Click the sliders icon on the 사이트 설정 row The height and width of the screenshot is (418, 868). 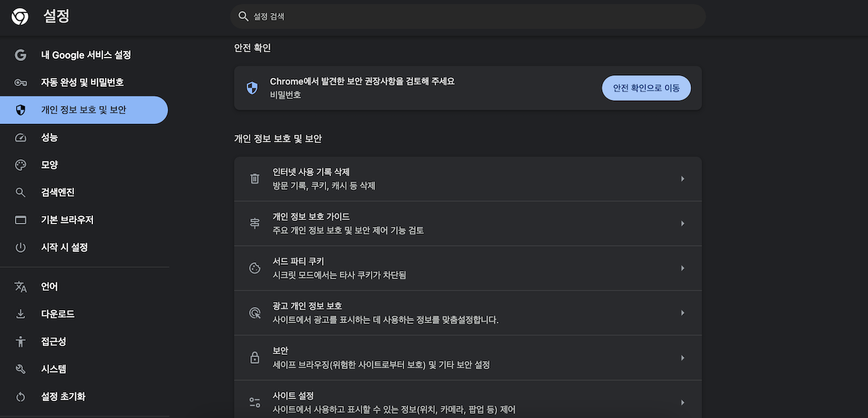pos(254,402)
